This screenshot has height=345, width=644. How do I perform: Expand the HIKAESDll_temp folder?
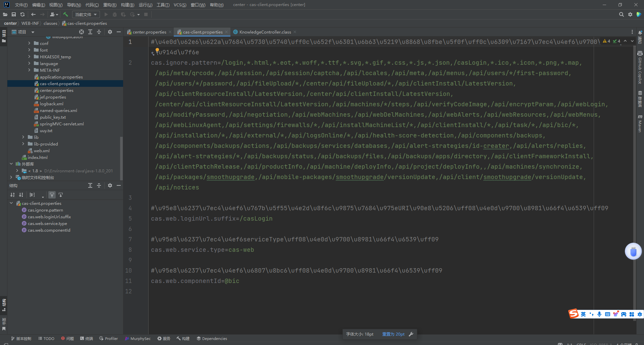point(29,57)
